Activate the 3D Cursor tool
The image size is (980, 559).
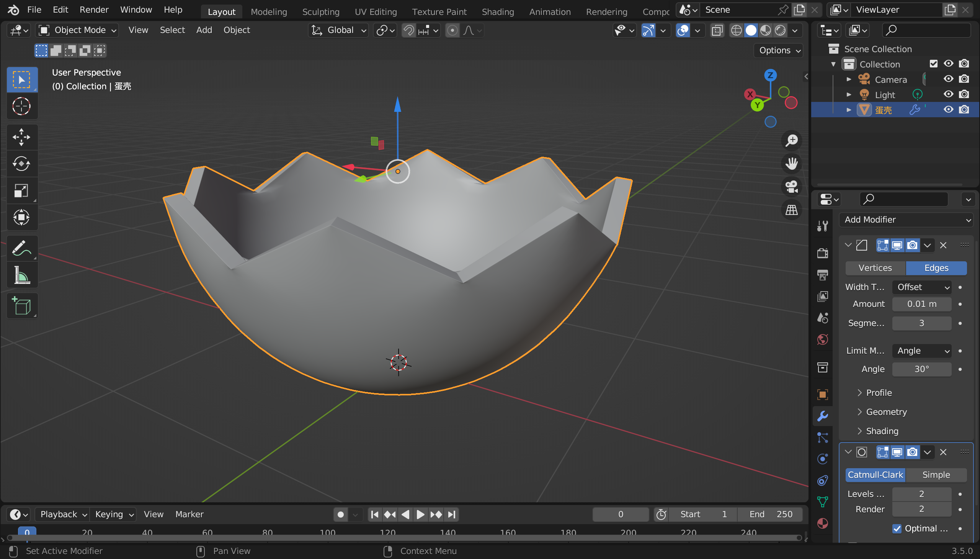[22, 107]
